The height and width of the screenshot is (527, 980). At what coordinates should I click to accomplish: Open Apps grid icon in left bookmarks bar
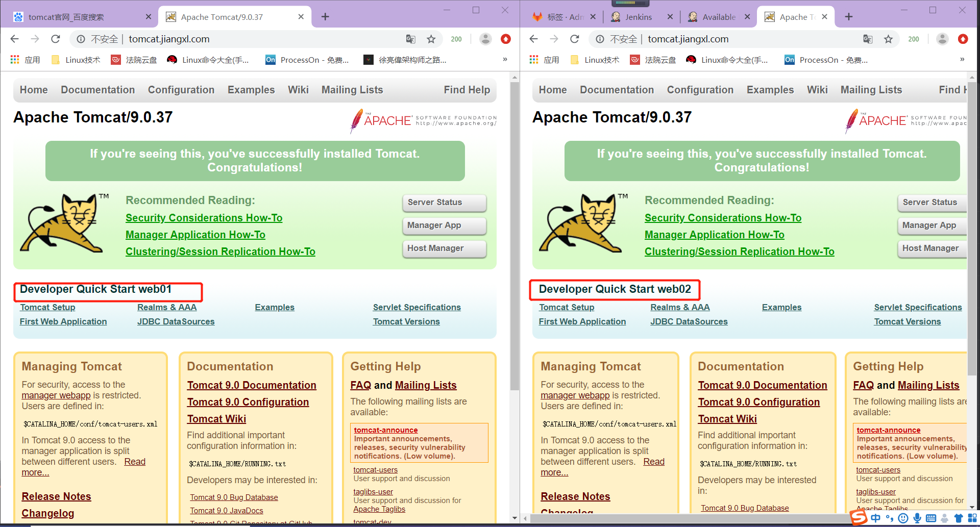(x=15, y=60)
